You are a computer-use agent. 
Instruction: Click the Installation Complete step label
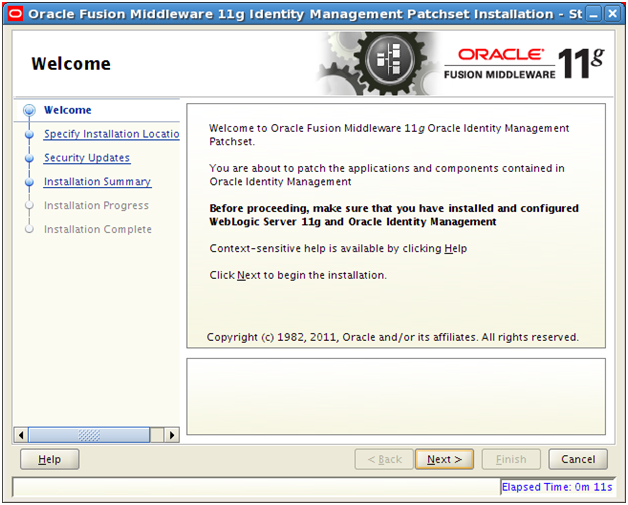click(x=98, y=229)
